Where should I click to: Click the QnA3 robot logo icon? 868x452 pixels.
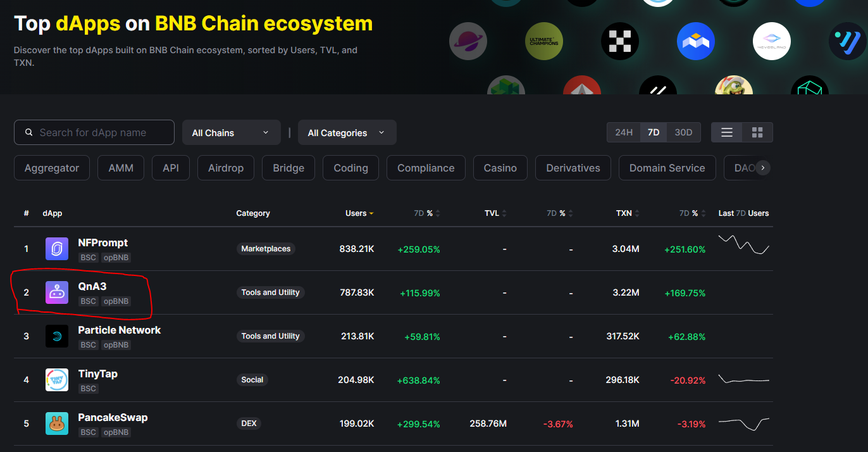pos(57,292)
